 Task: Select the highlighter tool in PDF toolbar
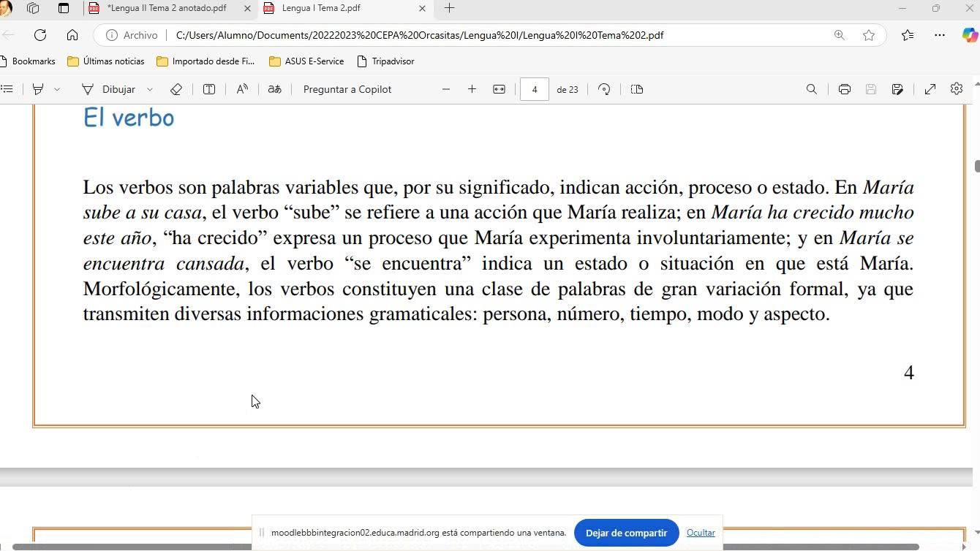tap(38, 89)
